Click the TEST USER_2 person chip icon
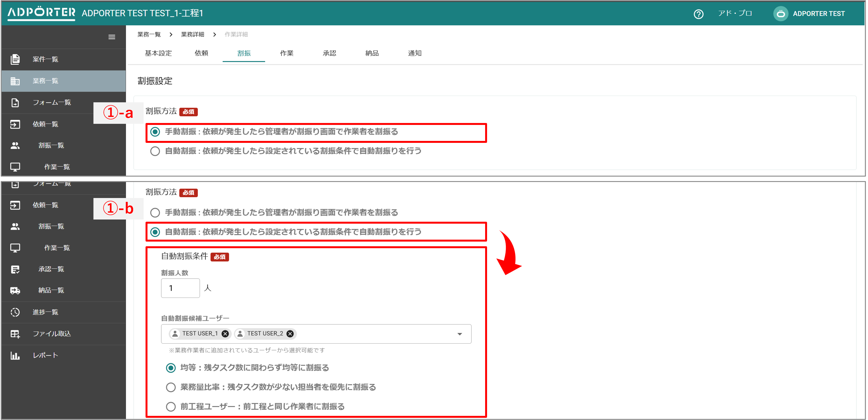This screenshot has height=420, width=868. (x=240, y=334)
